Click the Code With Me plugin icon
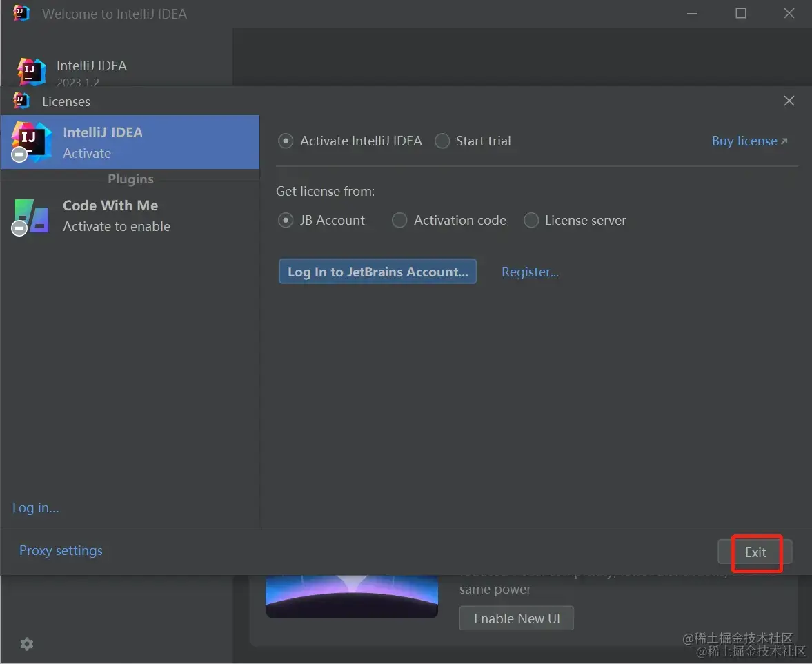This screenshot has width=812, height=664. (x=31, y=217)
